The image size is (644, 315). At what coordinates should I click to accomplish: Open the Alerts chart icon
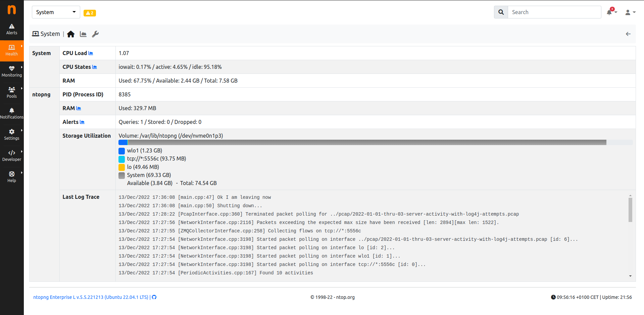coord(82,122)
